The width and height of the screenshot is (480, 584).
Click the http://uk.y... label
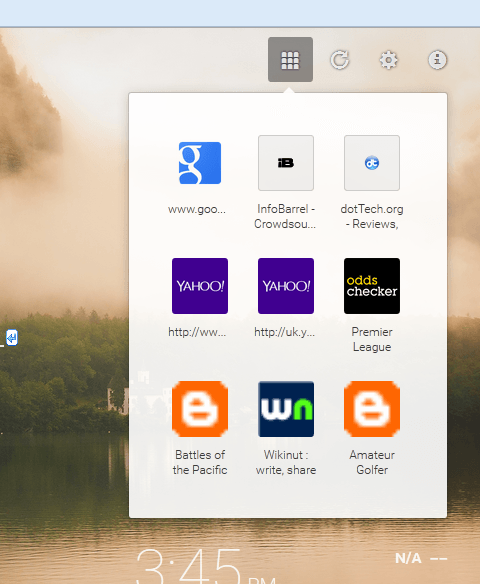285,332
